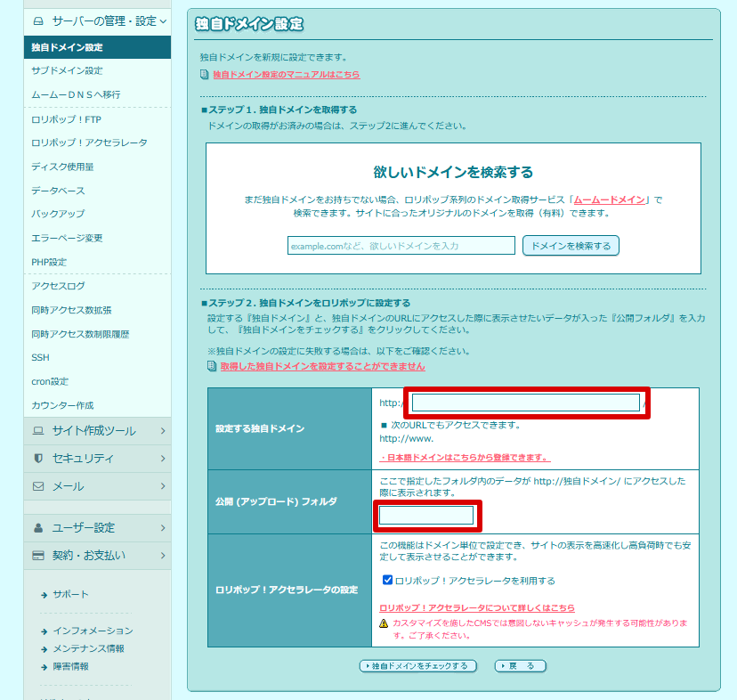Image resolution: width=737 pixels, height=700 pixels.
Task: Click the manual document icon beside 独自ドメイン設定のマニュアル
Action: pos(206,75)
